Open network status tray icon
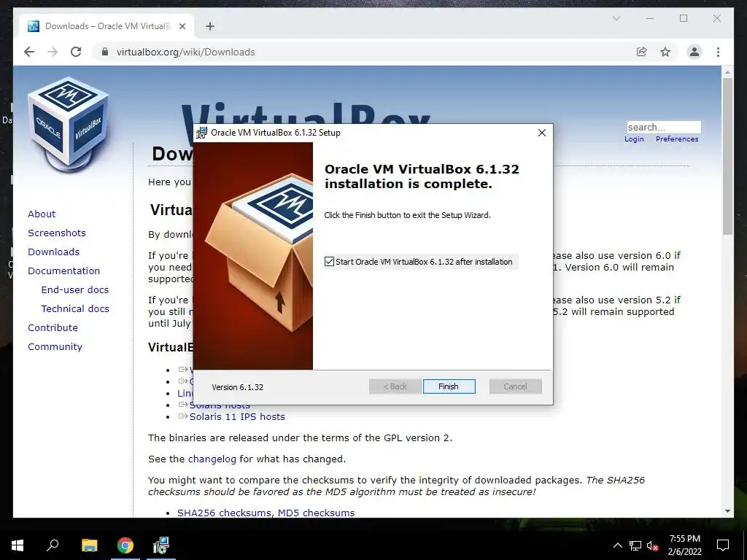 tap(635, 545)
